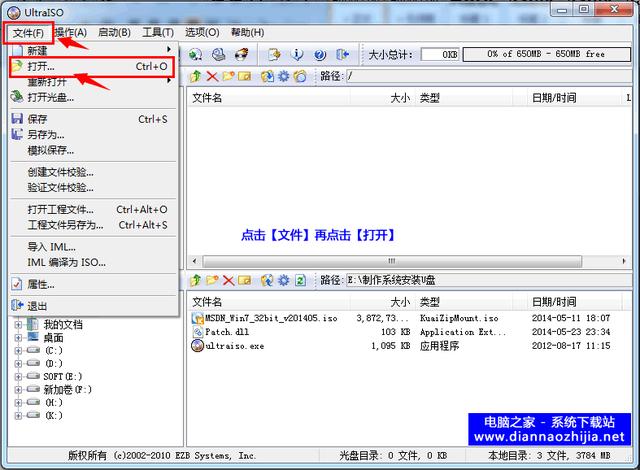This screenshot has height=470, width=640.
Task: Click the rename icon in ISO pane toolbar
Action: 244,76
